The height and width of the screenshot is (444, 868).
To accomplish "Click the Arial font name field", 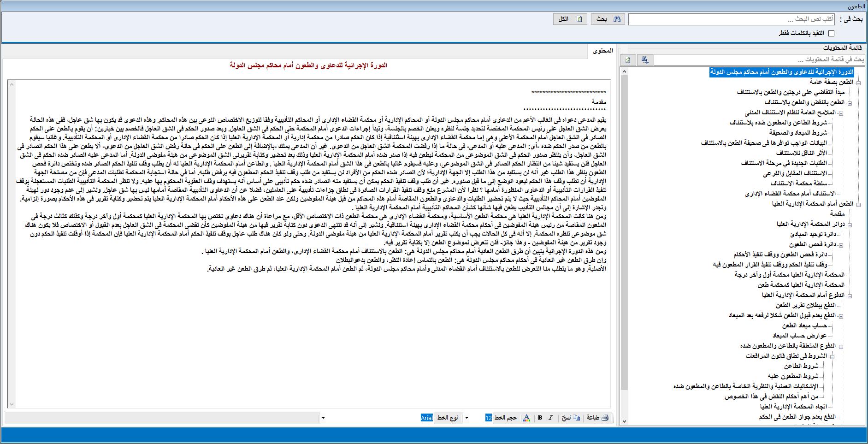I will [x=426, y=418].
